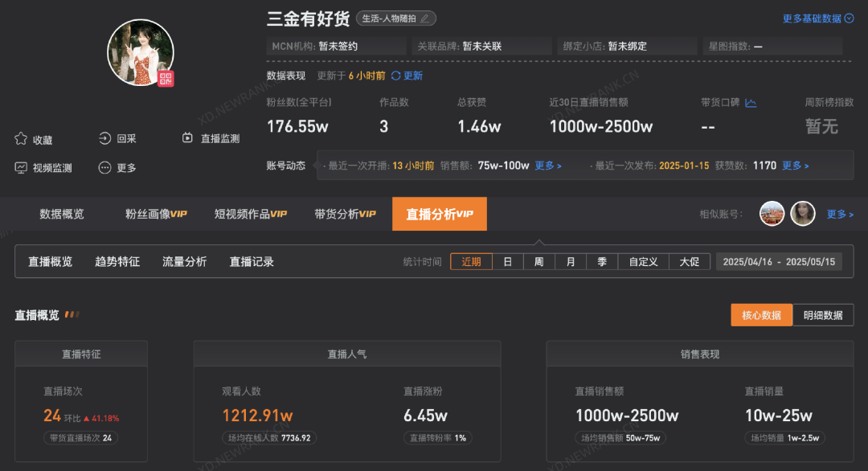Select 大促 time range option
The width and height of the screenshot is (868, 471).
690,262
